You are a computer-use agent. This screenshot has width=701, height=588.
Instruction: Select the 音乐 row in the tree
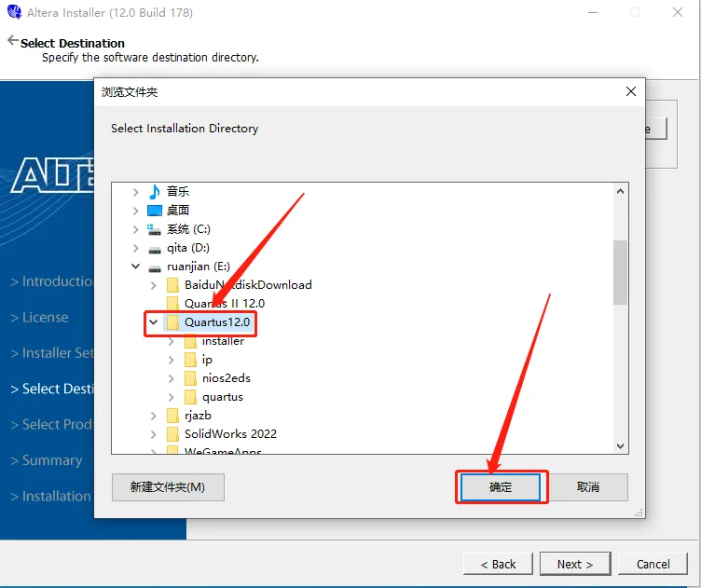pyautogui.click(x=178, y=192)
